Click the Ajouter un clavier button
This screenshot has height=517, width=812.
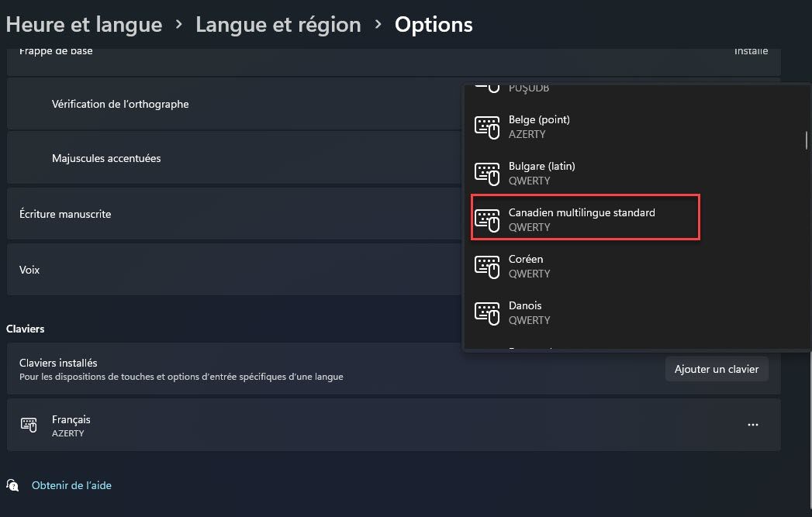tap(716, 369)
